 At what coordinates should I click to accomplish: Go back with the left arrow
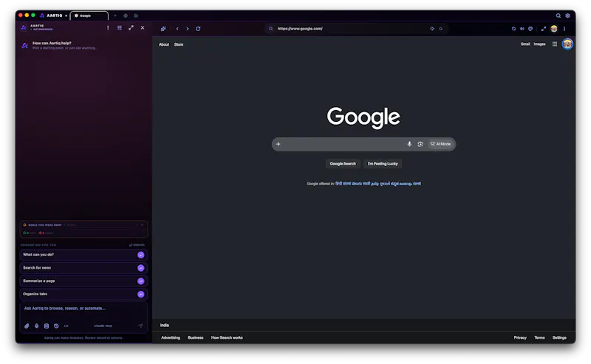[x=177, y=29]
